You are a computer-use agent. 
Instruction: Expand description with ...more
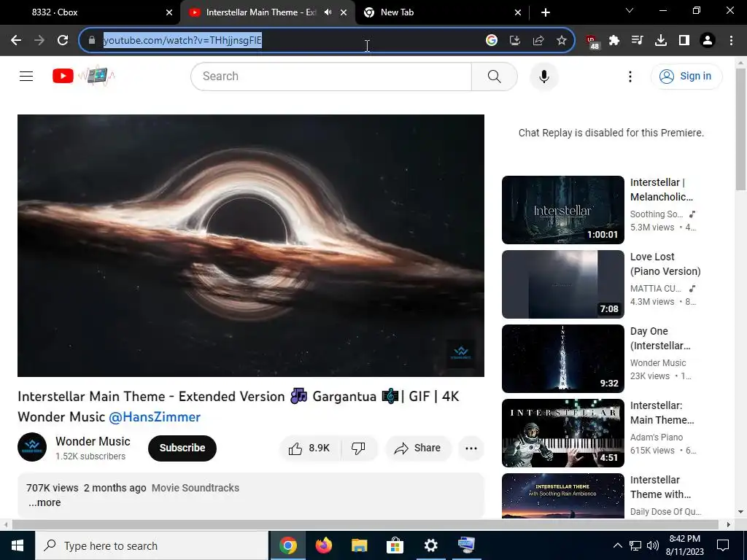pos(44,503)
